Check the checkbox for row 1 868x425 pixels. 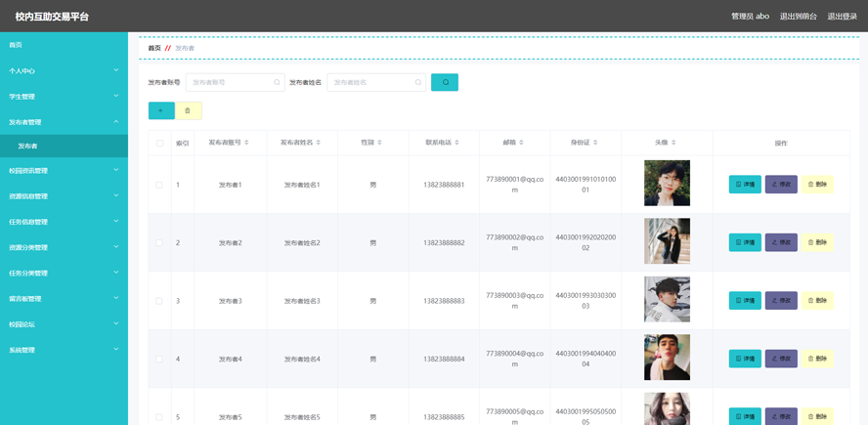pyautogui.click(x=159, y=185)
